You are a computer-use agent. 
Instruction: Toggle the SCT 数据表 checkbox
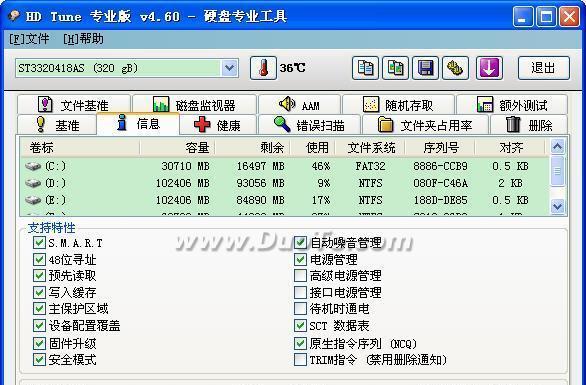coord(300,326)
